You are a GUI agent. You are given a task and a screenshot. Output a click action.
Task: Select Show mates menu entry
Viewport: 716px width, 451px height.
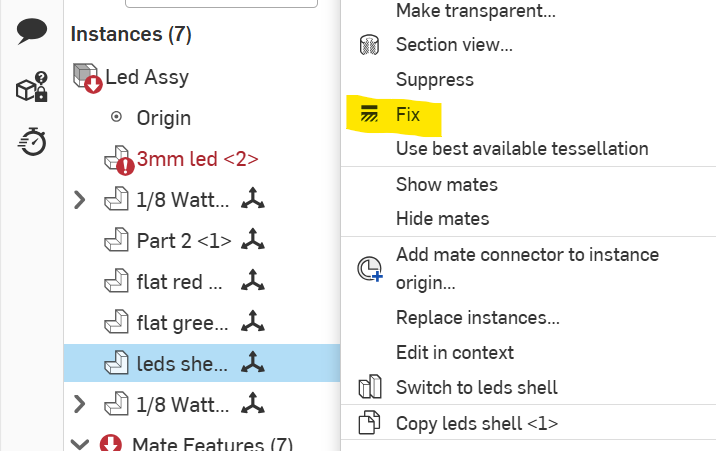pos(447,184)
